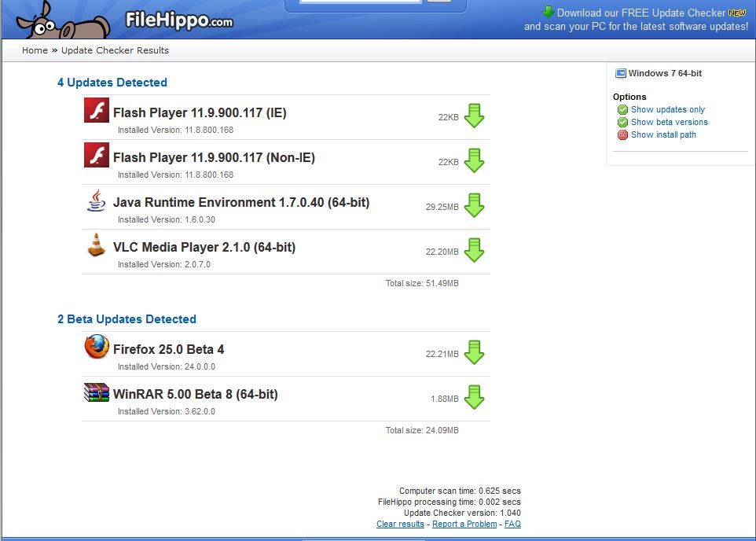The image size is (756, 541).
Task: Toggle the Show updates only green check
Action: click(622, 109)
